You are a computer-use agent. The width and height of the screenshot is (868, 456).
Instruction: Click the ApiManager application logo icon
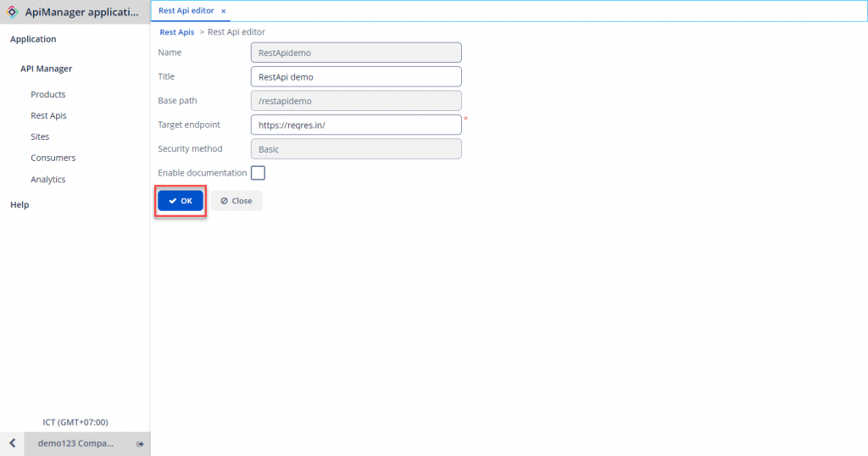point(12,12)
